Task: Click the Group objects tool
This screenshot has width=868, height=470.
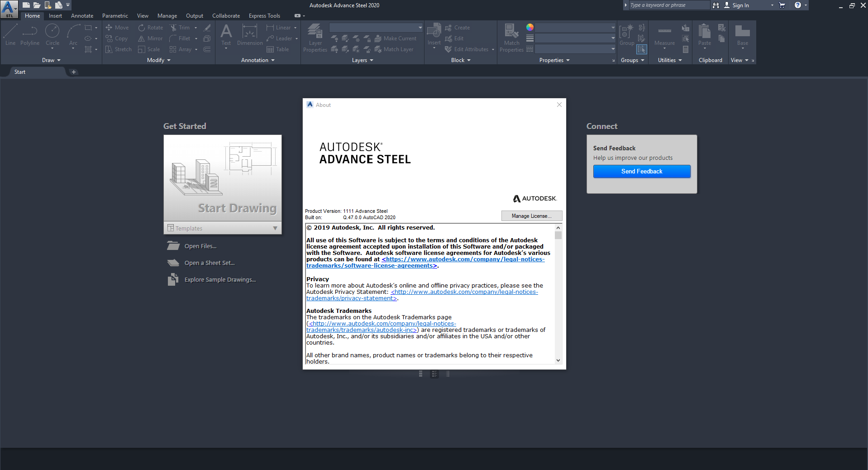Action: pyautogui.click(x=627, y=35)
